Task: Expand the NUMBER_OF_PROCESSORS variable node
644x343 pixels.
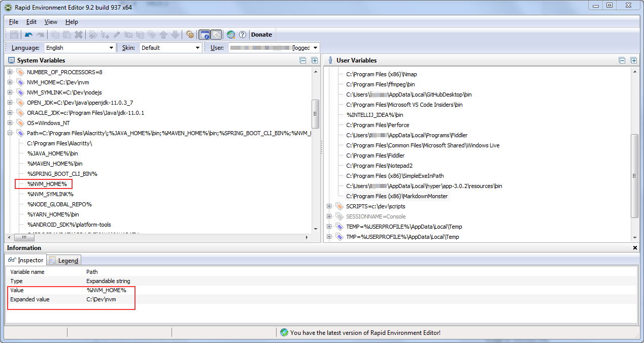Action: tap(10, 72)
